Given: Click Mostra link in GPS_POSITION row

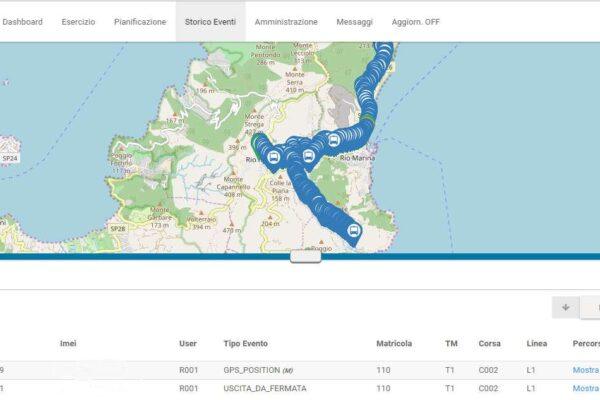Looking at the screenshot, I should (586, 370).
